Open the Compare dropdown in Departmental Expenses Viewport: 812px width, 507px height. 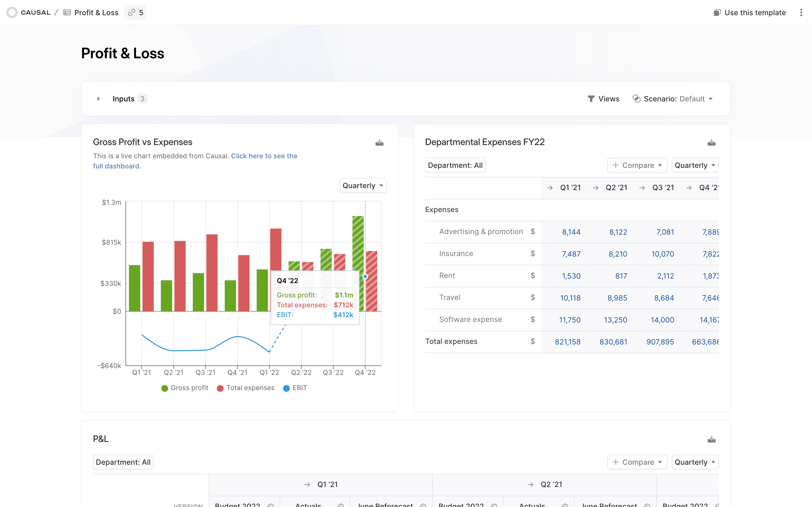(x=637, y=165)
